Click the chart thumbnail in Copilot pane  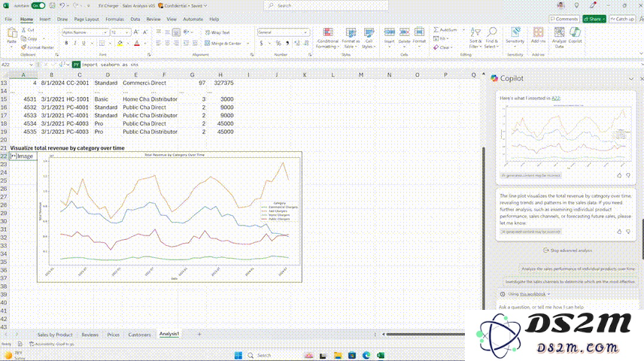click(566, 136)
